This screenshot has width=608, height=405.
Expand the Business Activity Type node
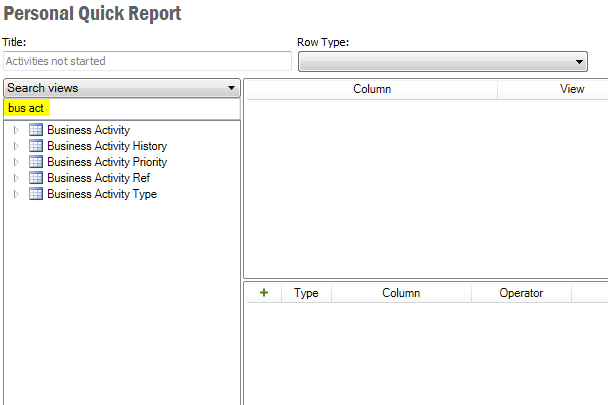click(16, 194)
